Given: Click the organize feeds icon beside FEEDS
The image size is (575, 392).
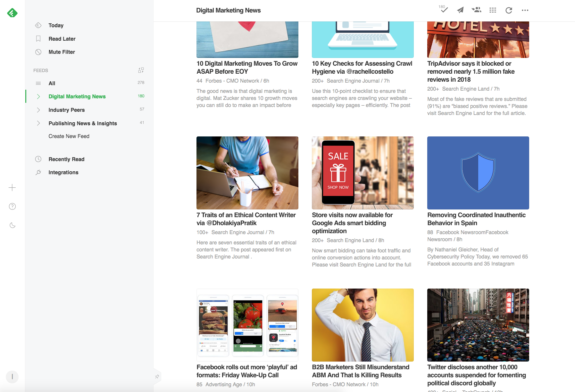Looking at the screenshot, I should click(x=141, y=70).
